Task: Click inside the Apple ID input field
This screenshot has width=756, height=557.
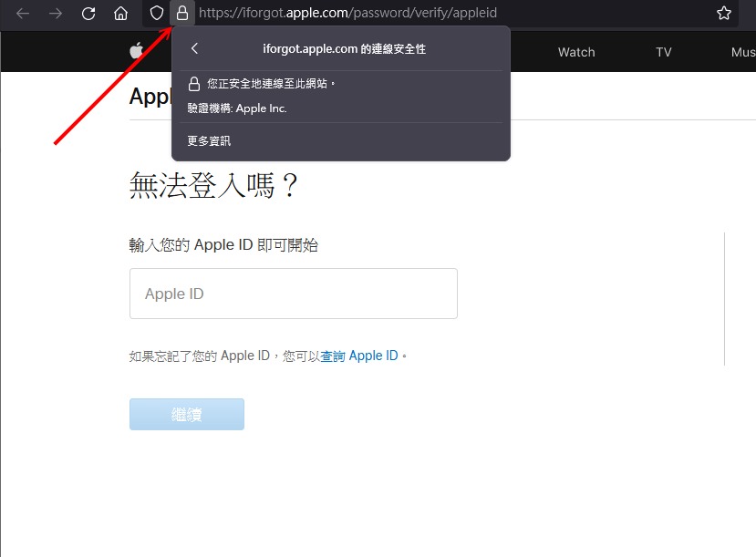Action: tap(293, 294)
